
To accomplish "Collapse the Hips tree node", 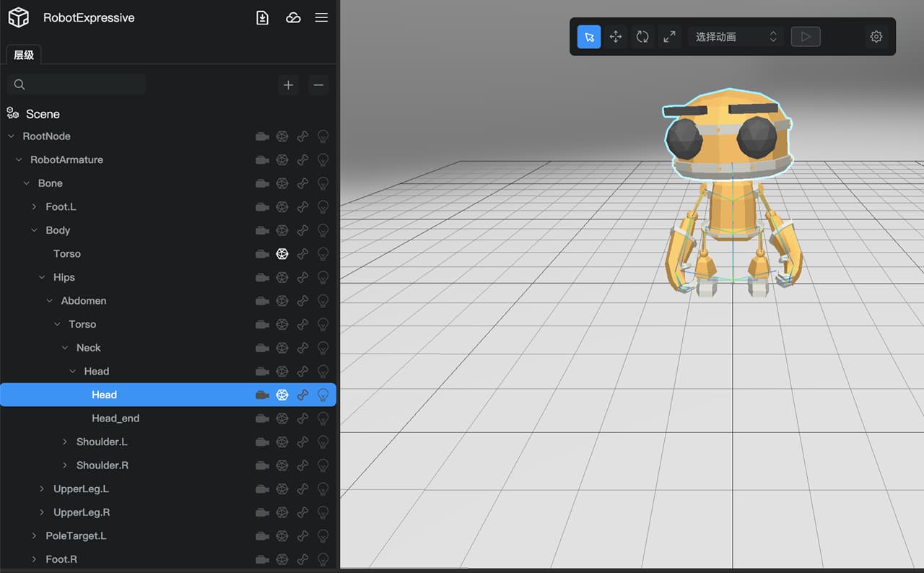I will pyautogui.click(x=42, y=278).
